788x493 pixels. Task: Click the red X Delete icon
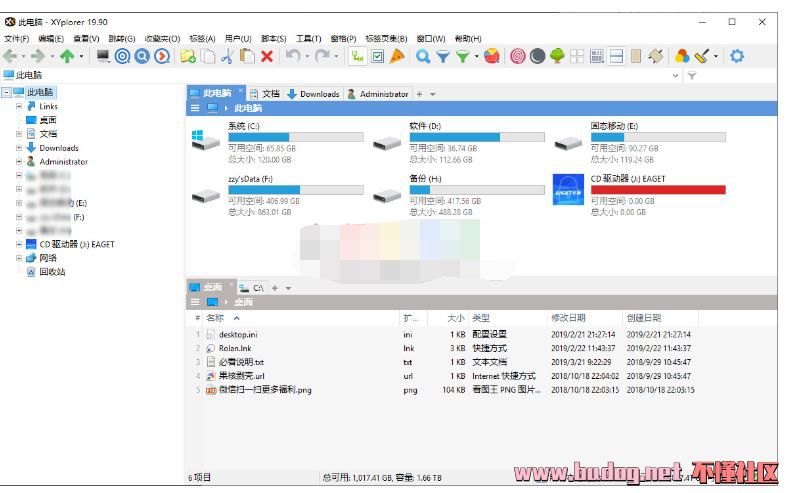(x=267, y=56)
